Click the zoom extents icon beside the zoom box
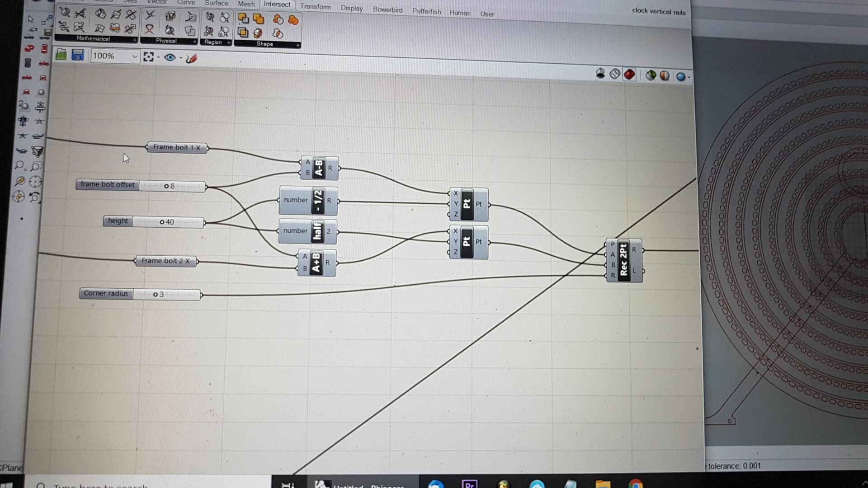The width and height of the screenshot is (868, 488). 149,57
